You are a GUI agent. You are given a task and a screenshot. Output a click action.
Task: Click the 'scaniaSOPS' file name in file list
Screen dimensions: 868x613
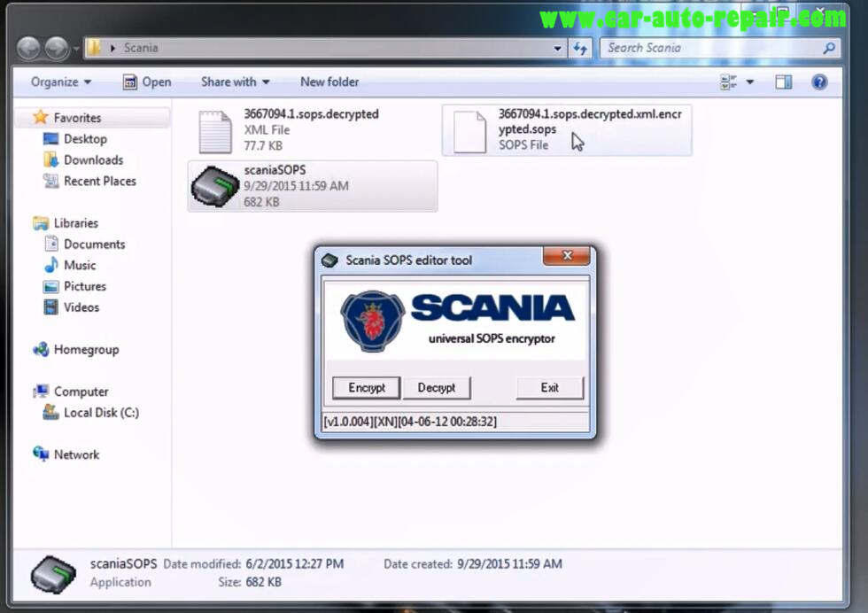pos(275,170)
